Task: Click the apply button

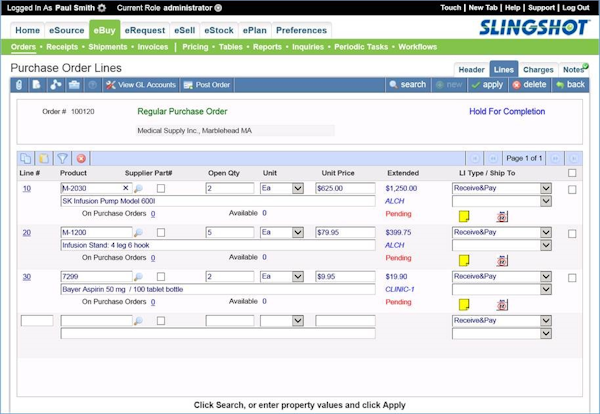Action: pos(488,85)
